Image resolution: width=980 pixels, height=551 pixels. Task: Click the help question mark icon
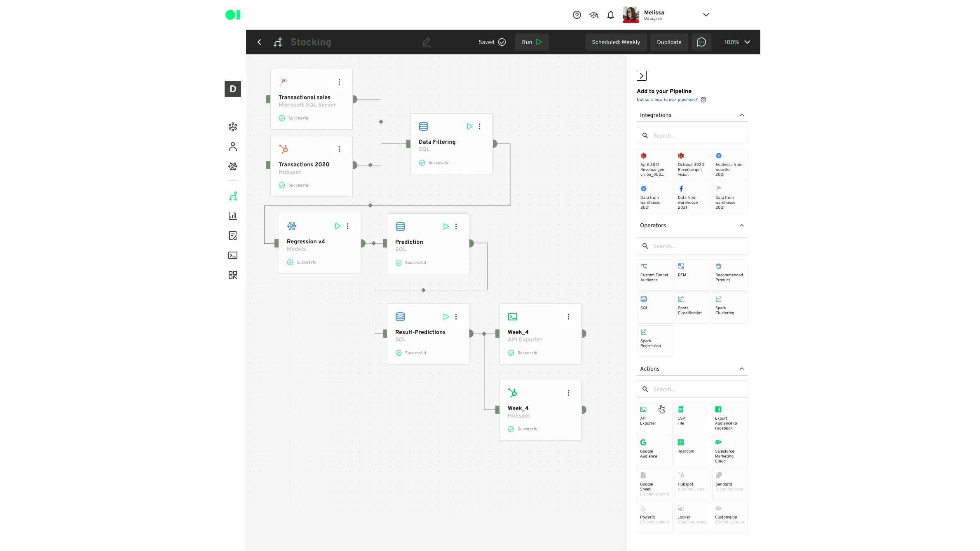577,15
